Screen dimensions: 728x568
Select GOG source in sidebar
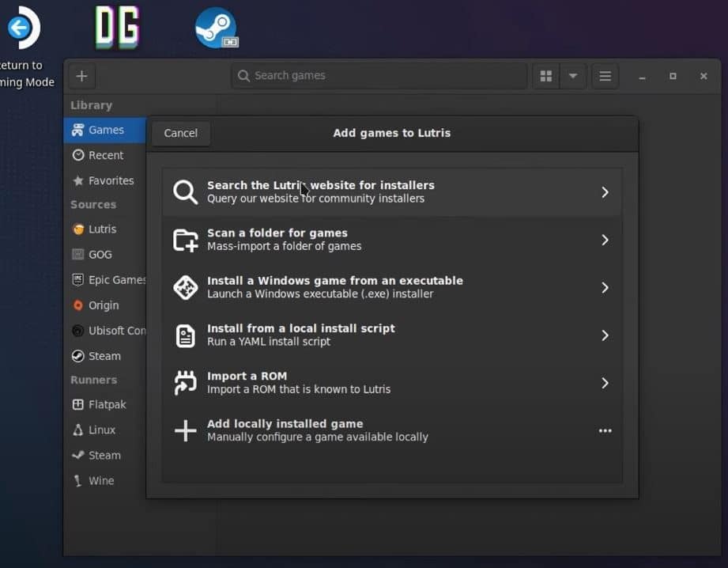click(x=105, y=255)
